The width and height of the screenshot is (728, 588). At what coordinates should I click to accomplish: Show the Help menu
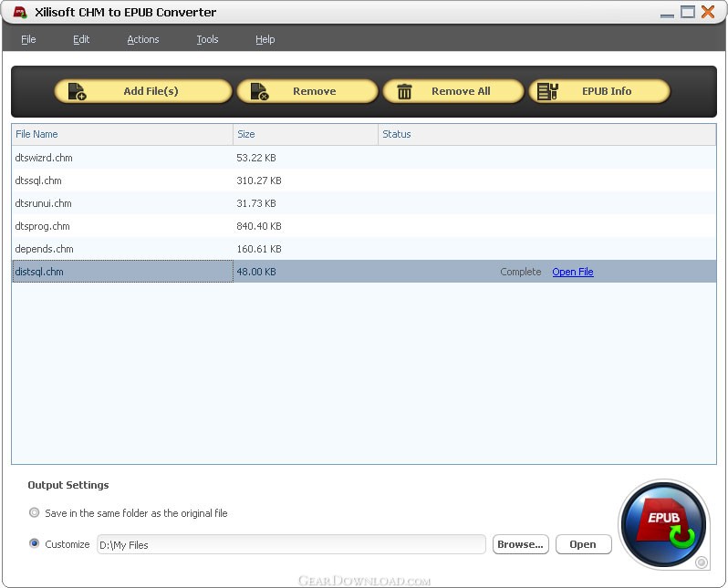[265, 39]
